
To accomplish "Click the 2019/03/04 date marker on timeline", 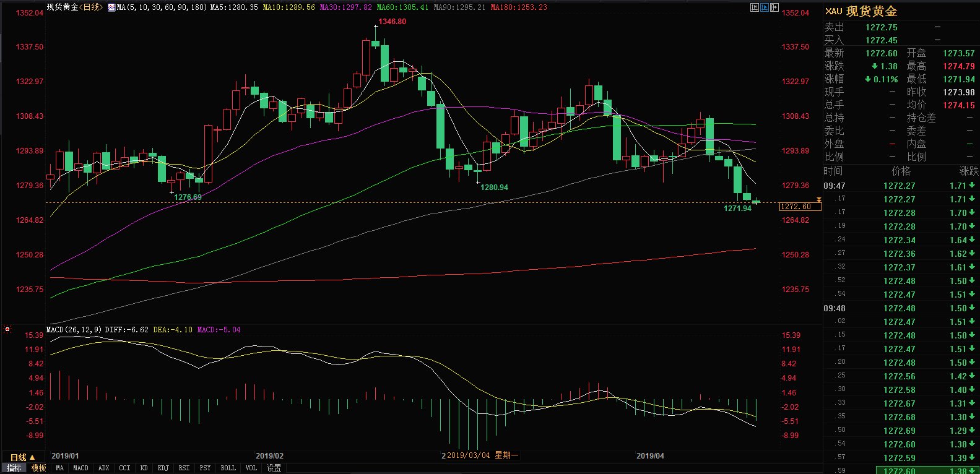I will pos(468,455).
